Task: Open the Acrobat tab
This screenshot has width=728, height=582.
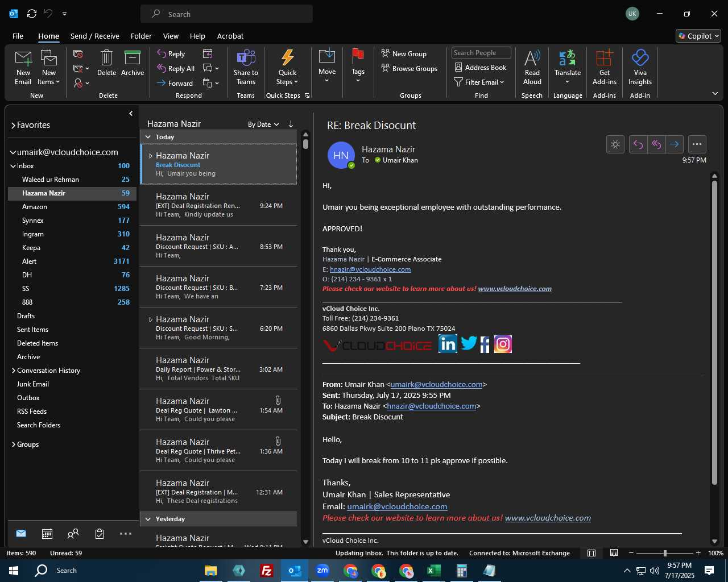Action: tap(230, 36)
